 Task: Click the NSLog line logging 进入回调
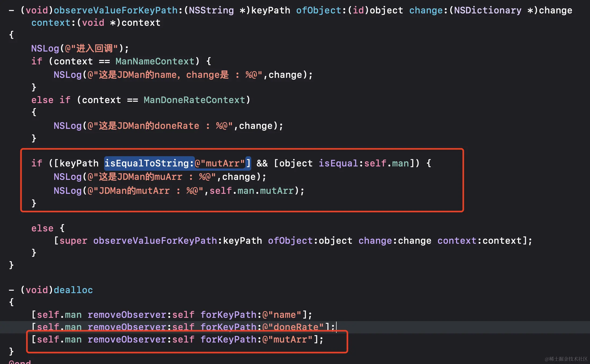point(80,48)
